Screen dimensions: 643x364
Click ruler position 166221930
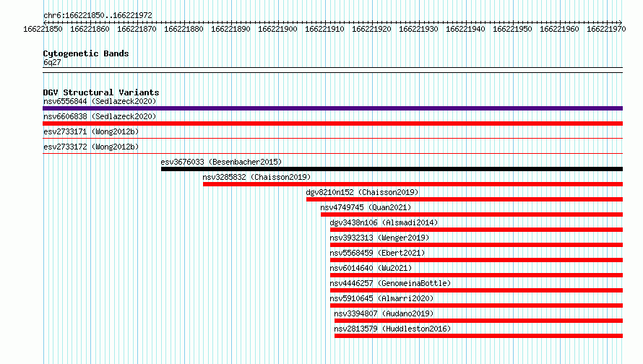(x=419, y=29)
